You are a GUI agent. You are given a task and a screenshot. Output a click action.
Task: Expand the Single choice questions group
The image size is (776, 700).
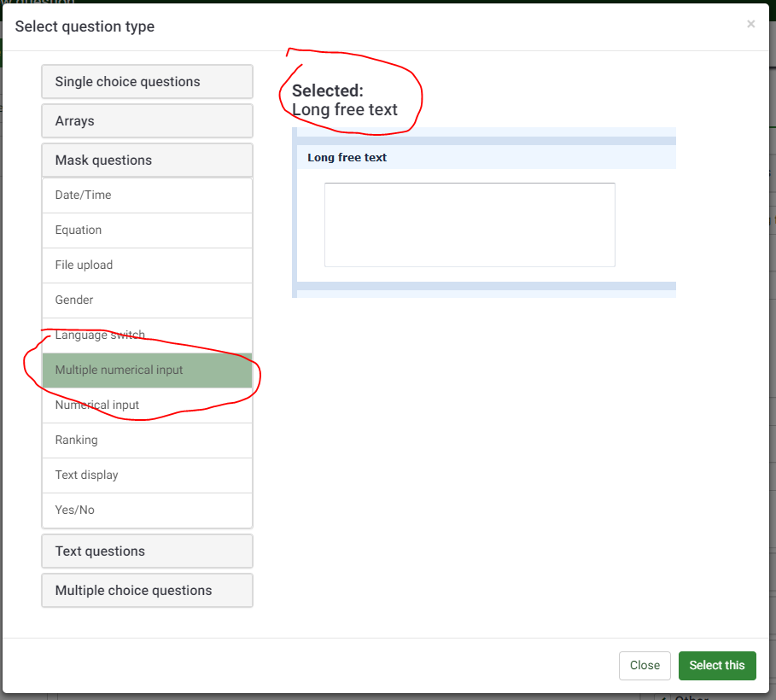pos(147,82)
